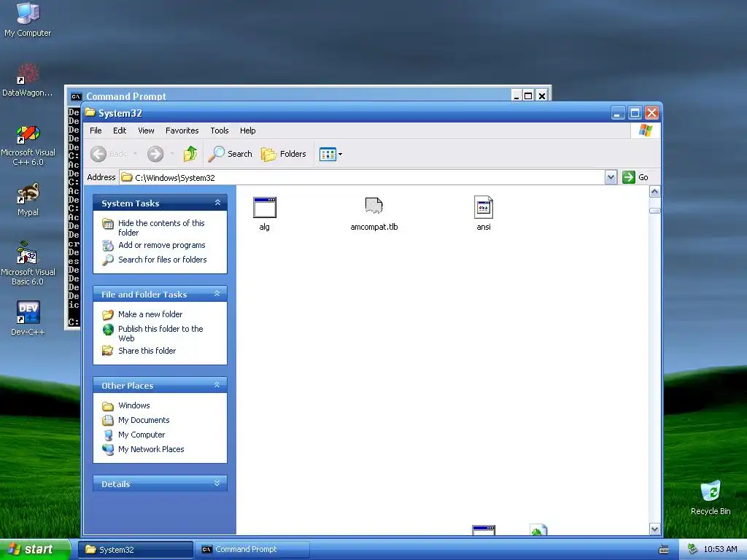Open the Tools menu
The image size is (747, 560).
(219, 131)
